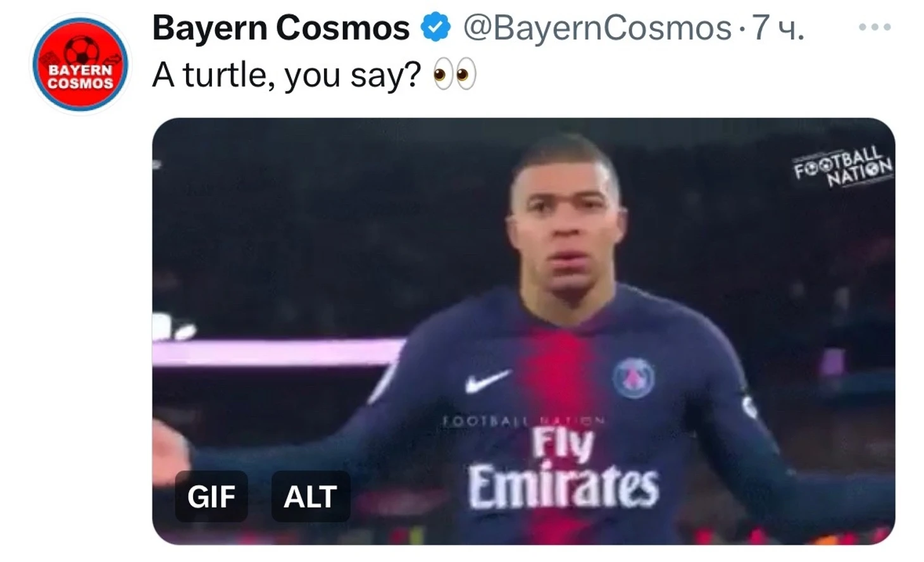Click the club crest on the jersey
This screenshot has height=562, width=924.
(x=634, y=378)
